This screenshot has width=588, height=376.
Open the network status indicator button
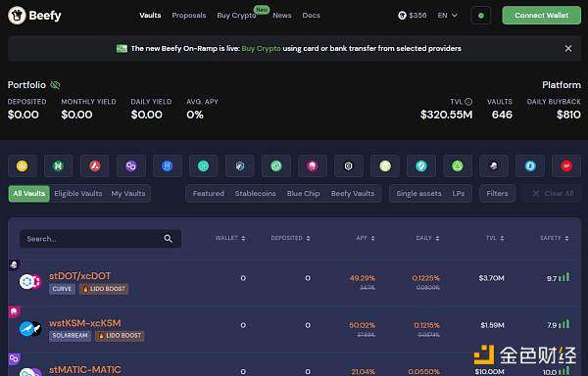pyautogui.click(x=481, y=16)
